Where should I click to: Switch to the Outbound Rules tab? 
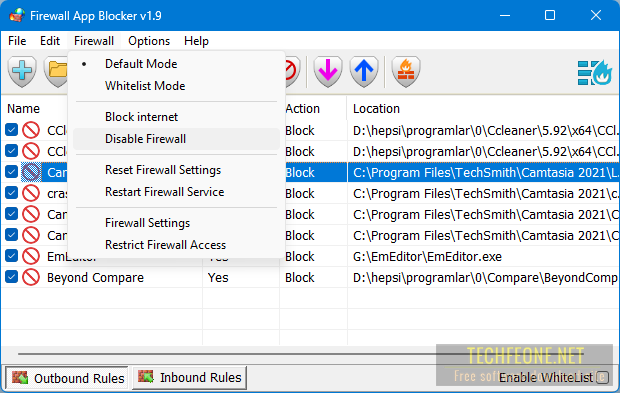click(67, 378)
